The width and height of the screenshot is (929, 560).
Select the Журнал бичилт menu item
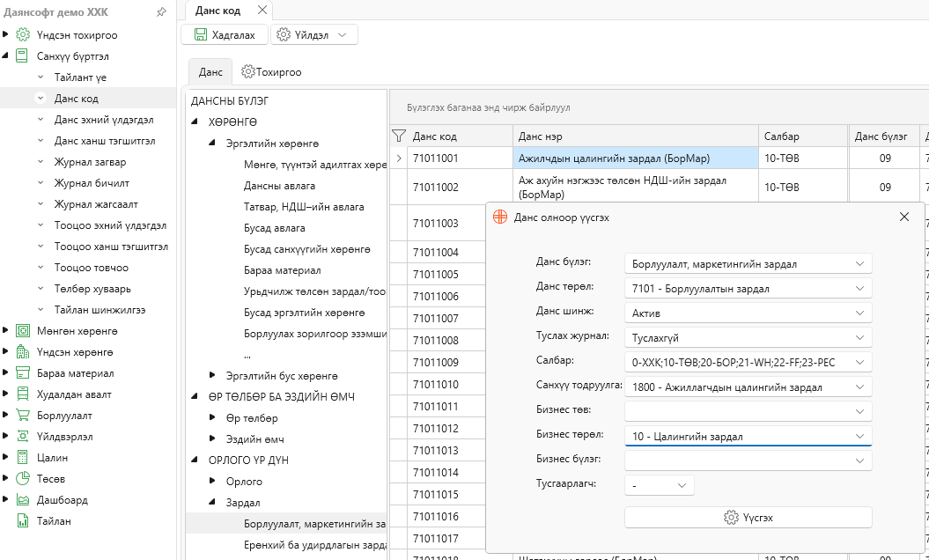[92, 183]
